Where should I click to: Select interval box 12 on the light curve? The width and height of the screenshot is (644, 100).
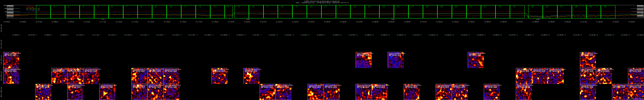tap(203, 12)
